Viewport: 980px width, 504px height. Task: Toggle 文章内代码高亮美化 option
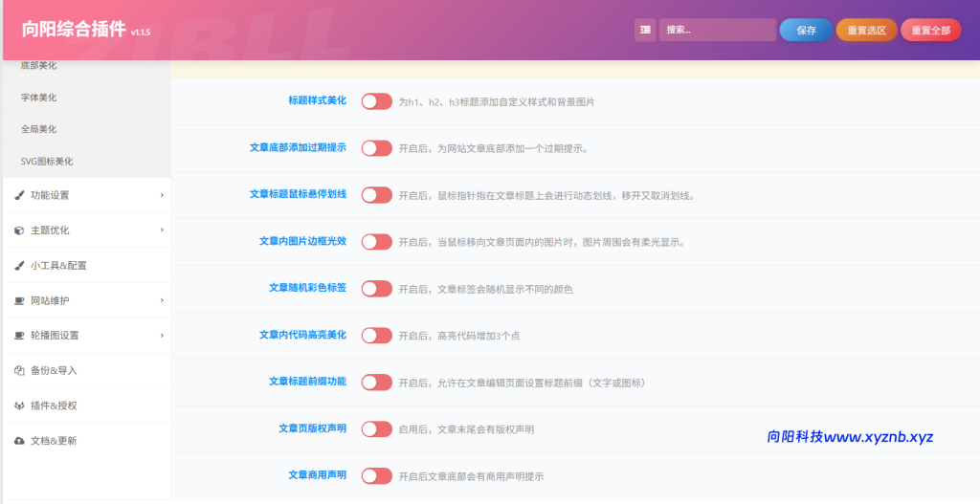point(377,336)
